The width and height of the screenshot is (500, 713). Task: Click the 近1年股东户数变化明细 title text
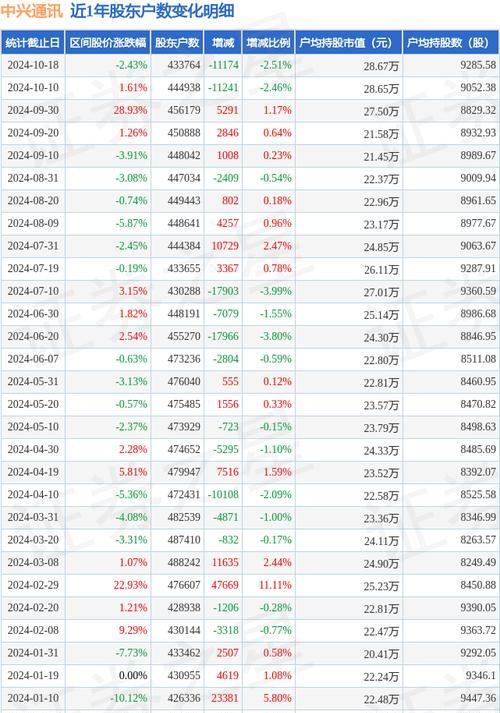click(152, 11)
